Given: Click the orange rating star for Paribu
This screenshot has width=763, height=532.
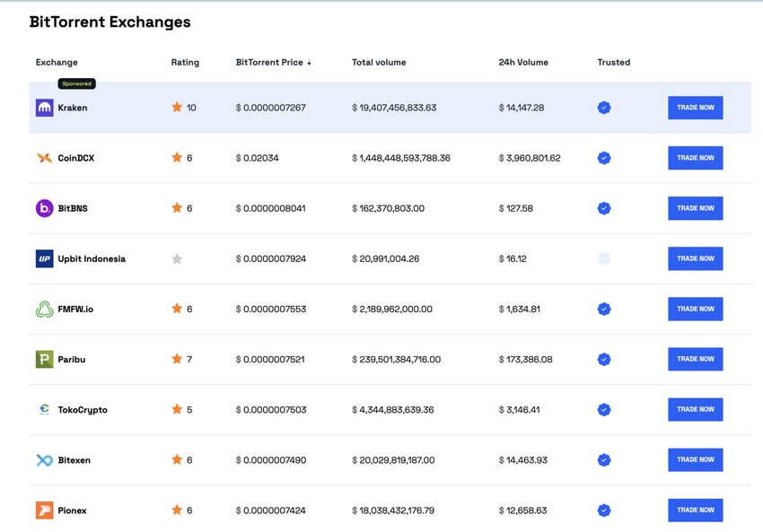Looking at the screenshot, I should [x=177, y=359].
